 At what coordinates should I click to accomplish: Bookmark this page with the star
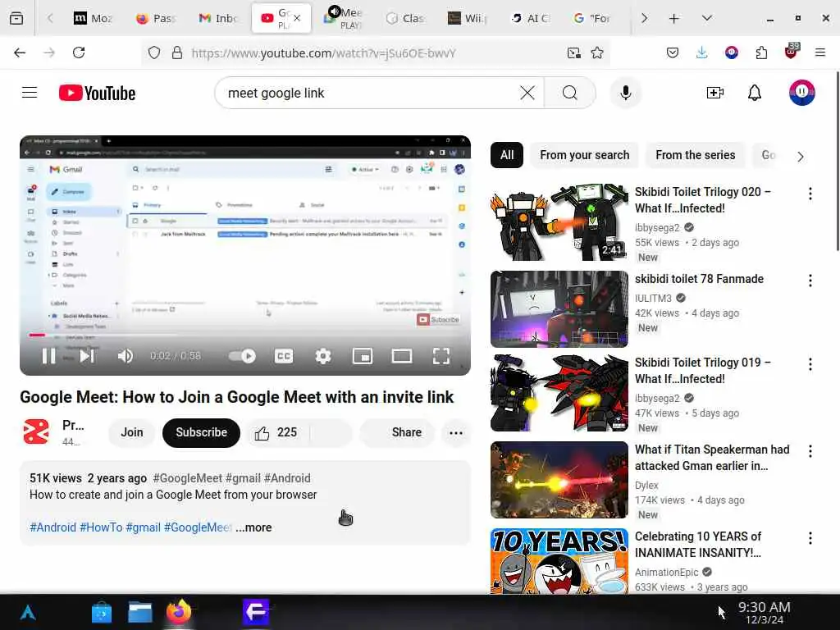[x=597, y=52]
